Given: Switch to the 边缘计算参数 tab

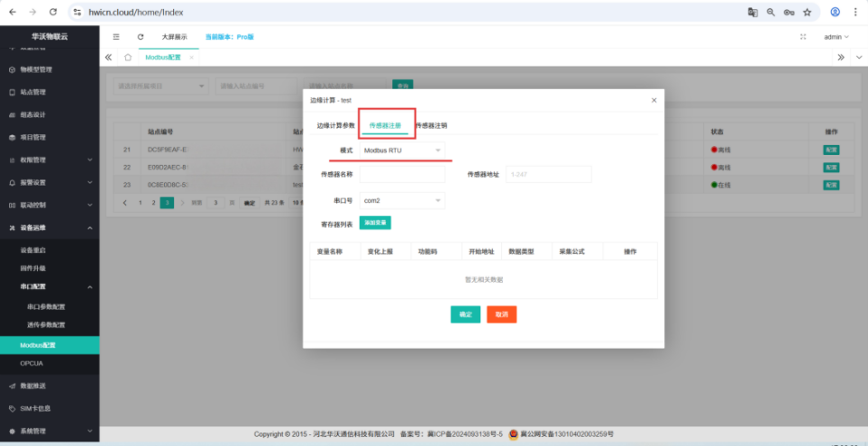Looking at the screenshot, I should [335, 125].
